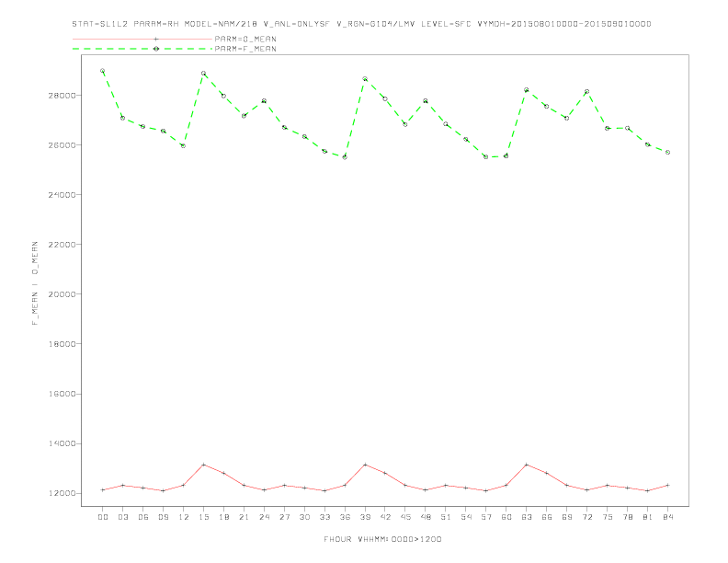The image size is (728, 563).
Task: Click the 06 forecast hour label
Action: 143,517
